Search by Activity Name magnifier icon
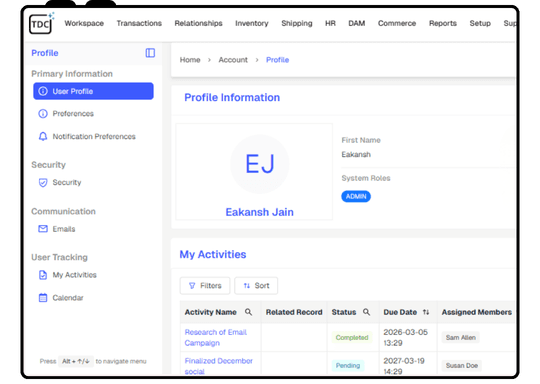 [248, 312]
